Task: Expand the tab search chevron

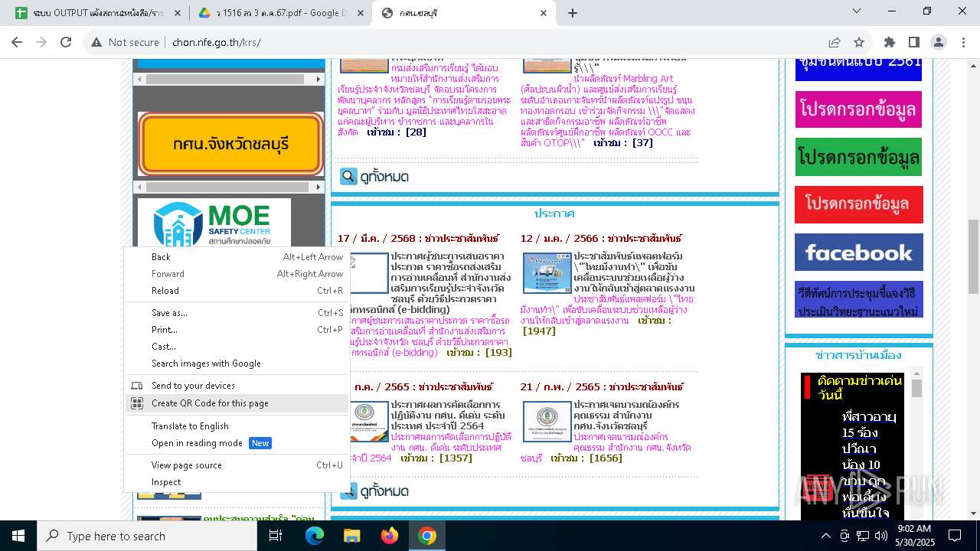Action: click(857, 11)
